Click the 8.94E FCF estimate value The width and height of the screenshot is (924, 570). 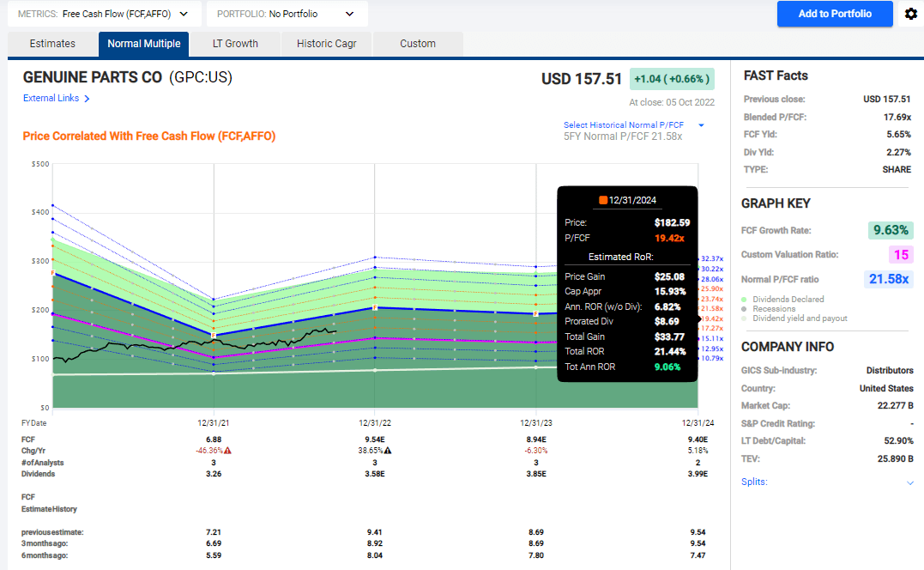(536, 440)
